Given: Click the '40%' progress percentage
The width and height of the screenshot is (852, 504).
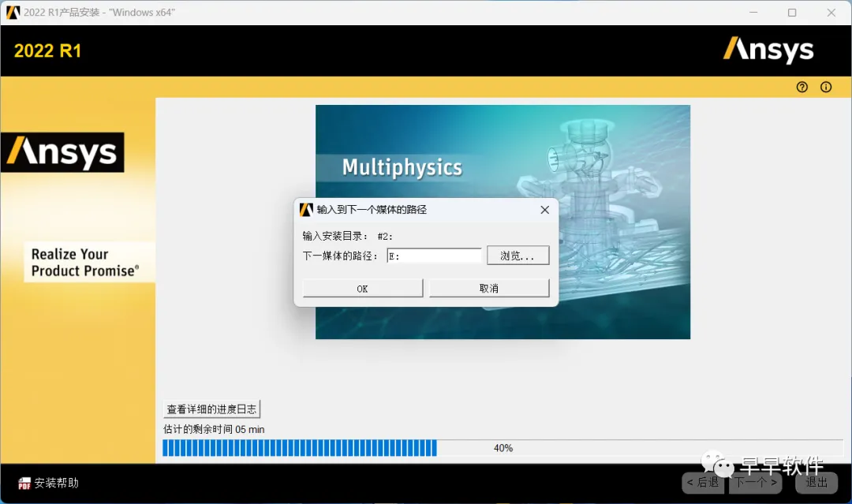Looking at the screenshot, I should [503, 448].
